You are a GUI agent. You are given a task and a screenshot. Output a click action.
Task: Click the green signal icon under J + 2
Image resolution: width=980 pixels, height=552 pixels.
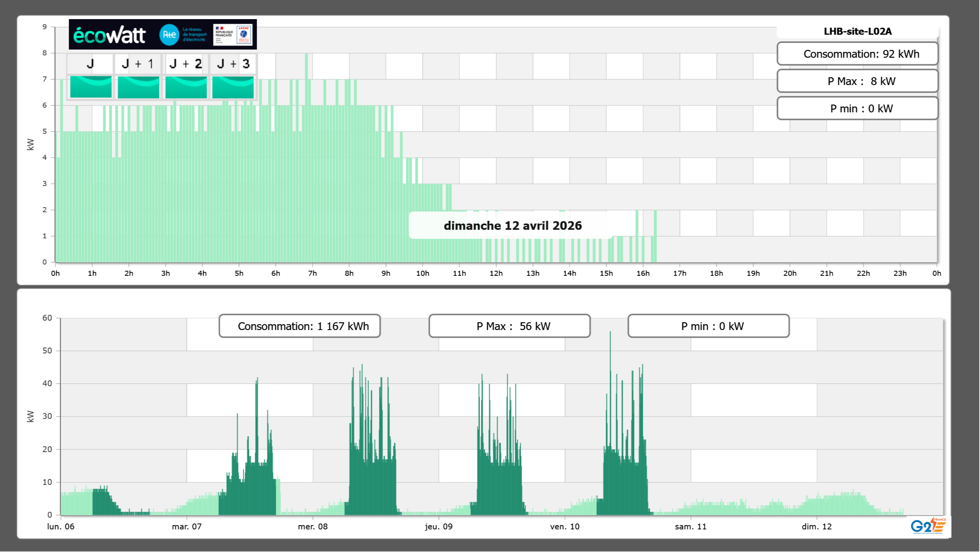click(x=186, y=87)
